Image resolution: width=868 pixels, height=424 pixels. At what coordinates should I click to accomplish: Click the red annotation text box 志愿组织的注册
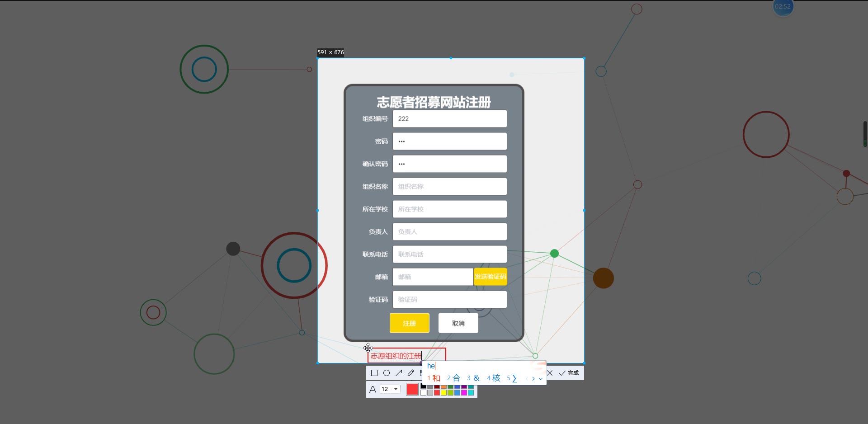click(x=407, y=356)
